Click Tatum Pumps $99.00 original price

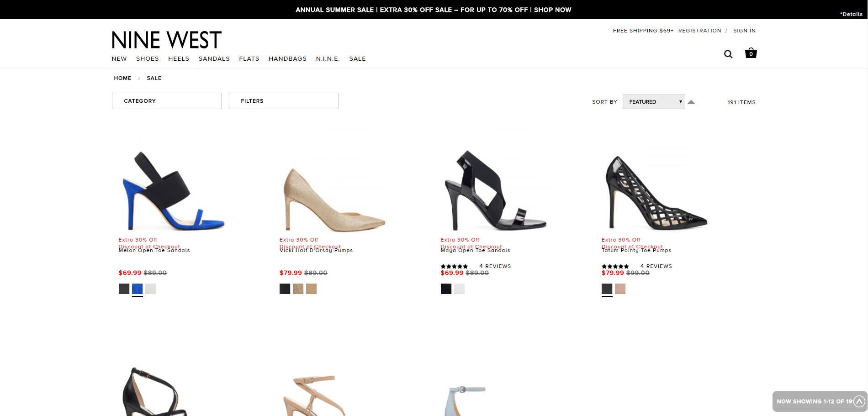tap(638, 273)
